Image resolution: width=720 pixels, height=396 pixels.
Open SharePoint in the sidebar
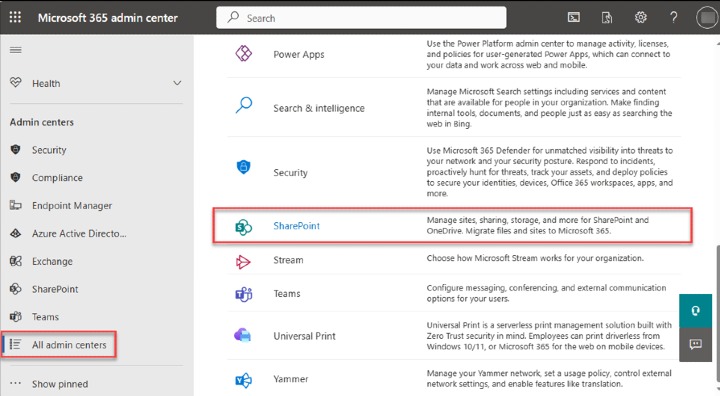[x=55, y=289]
